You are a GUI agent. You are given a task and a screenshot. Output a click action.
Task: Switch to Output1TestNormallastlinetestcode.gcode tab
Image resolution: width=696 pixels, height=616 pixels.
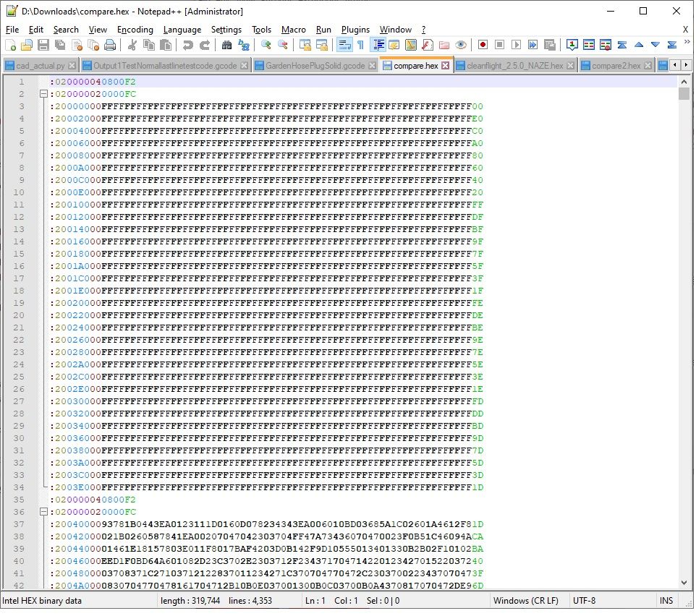coord(165,66)
